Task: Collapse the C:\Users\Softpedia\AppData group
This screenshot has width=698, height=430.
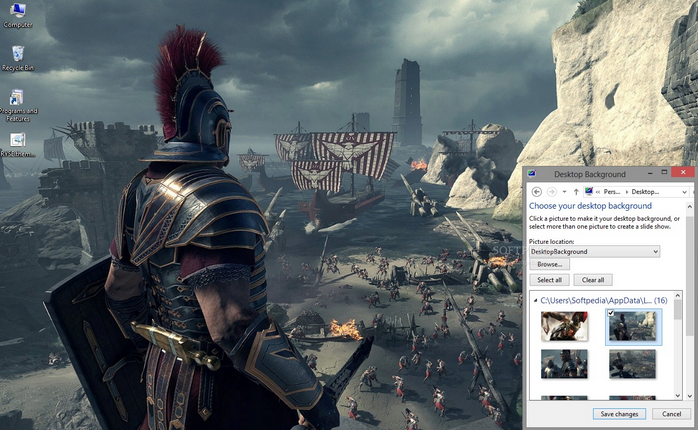Action: click(535, 301)
